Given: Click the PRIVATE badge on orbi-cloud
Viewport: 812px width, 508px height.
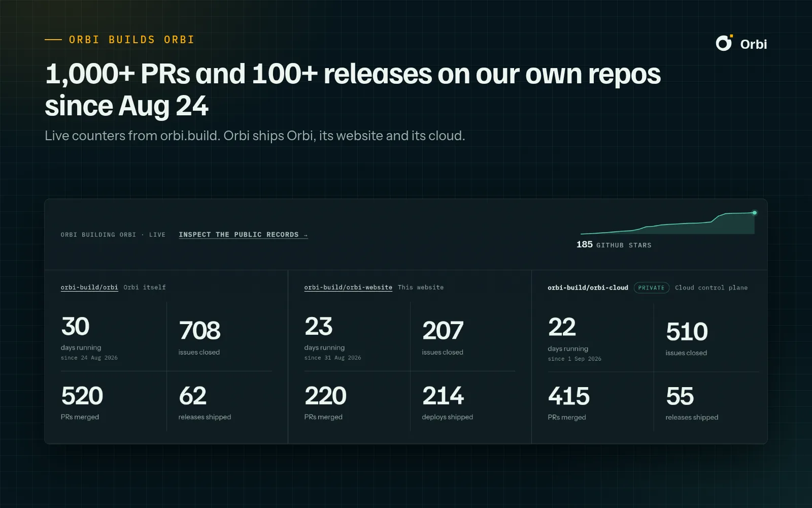Looking at the screenshot, I should [x=652, y=288].
